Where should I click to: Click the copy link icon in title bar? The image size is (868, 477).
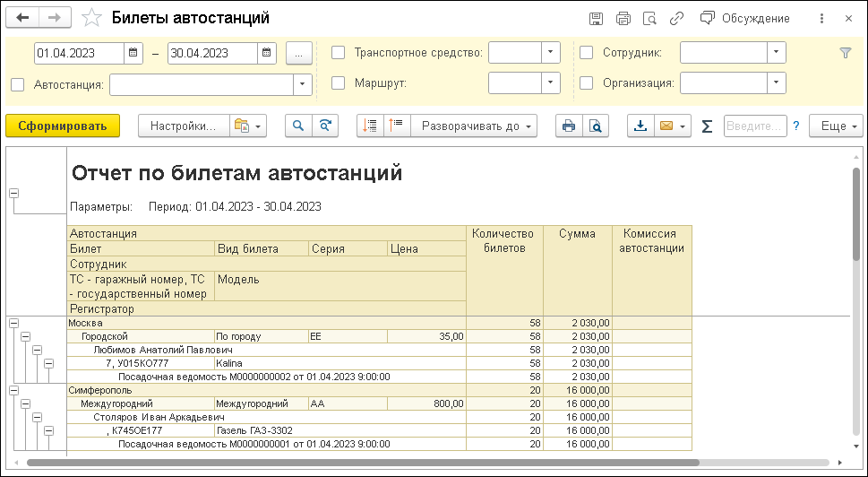[x=677, y=18]
